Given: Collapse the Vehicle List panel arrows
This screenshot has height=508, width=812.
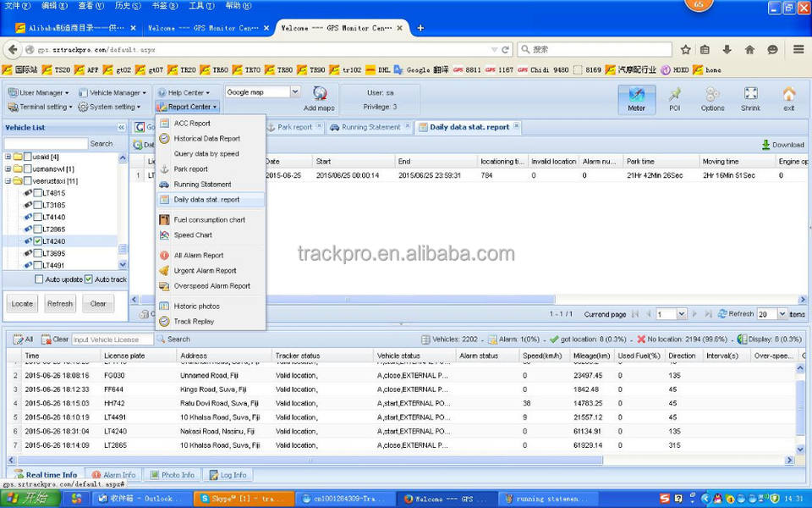Looking at the screenshot, I should coord(121,128).
